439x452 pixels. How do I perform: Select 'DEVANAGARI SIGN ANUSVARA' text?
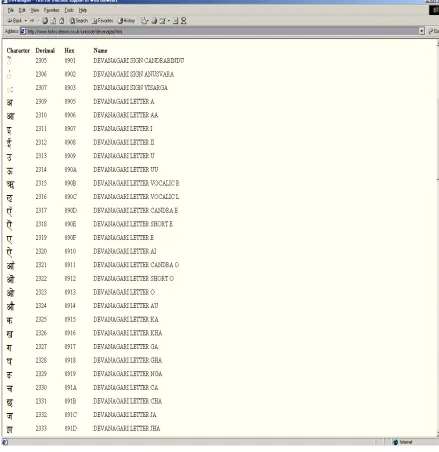coord(134,74)
